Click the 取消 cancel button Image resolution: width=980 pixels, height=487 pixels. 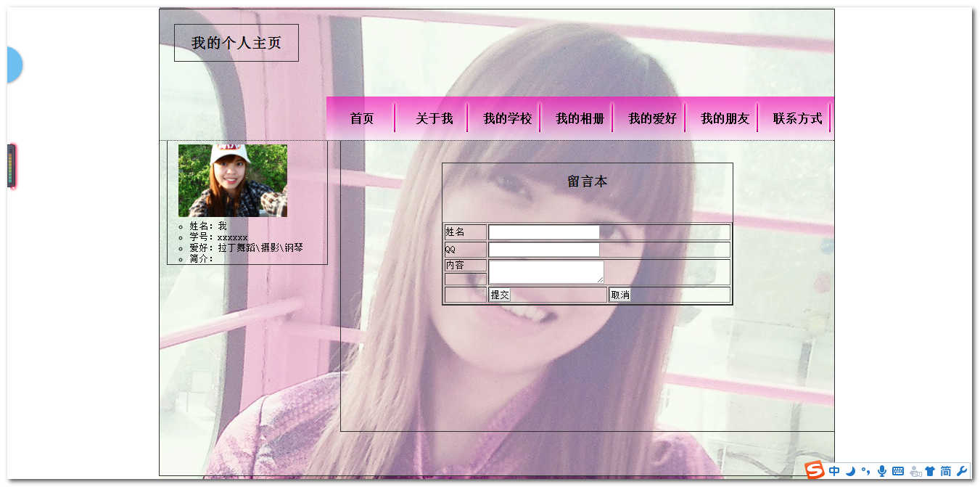click(620, 295)
